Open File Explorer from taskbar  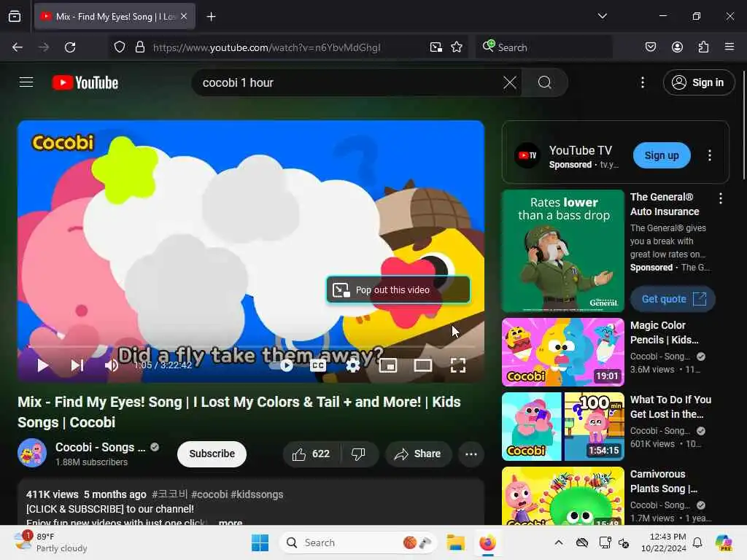455,542
